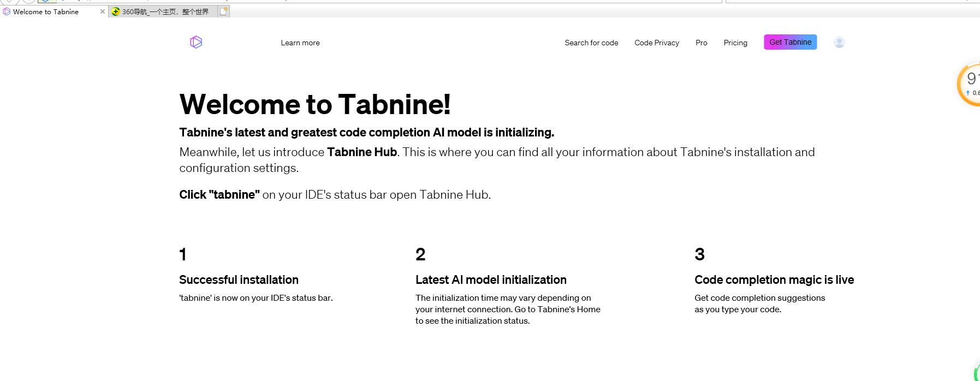Click the AI model is initializing subtitle
Viewport: 980px width, 381px height.
point(367,132)
